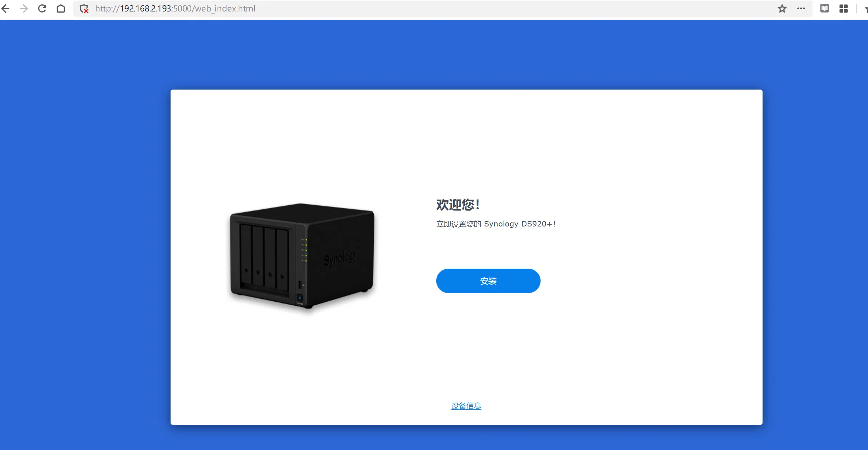The height and width of the screenshot is (450, 868).
Task: Click the red X on the security shield
Action: tap(87, 11)
